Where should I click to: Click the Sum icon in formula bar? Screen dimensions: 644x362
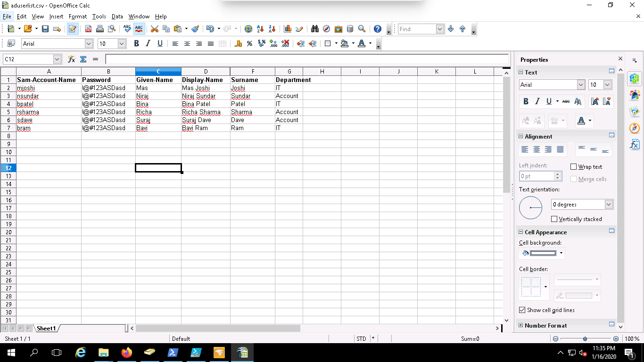point(83,59)
